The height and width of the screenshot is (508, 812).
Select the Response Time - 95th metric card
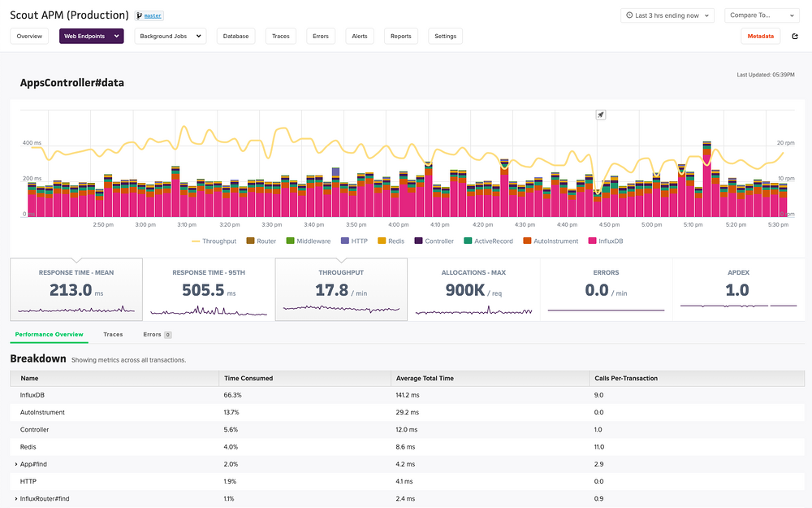tap(209, 289)
